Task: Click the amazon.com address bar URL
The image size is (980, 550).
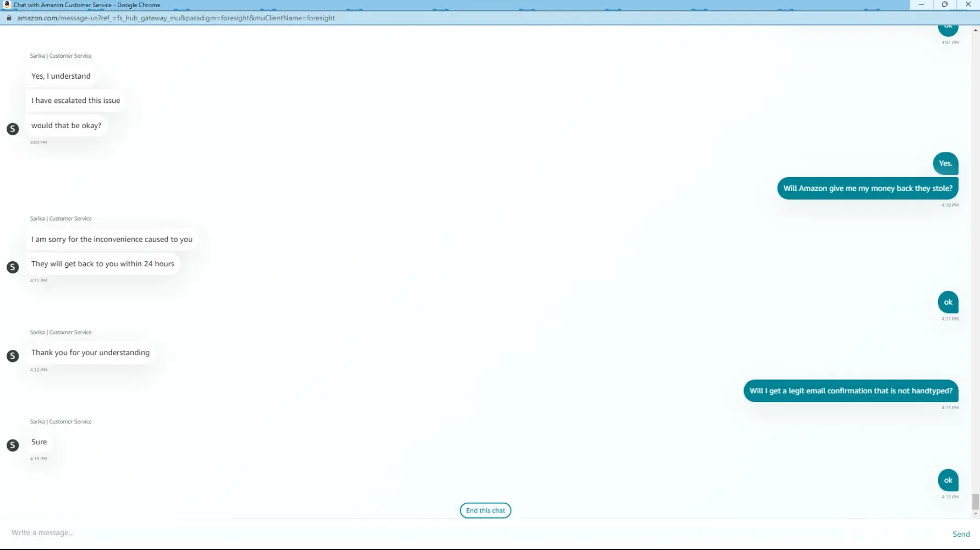Action: click(x=176, y=18)
